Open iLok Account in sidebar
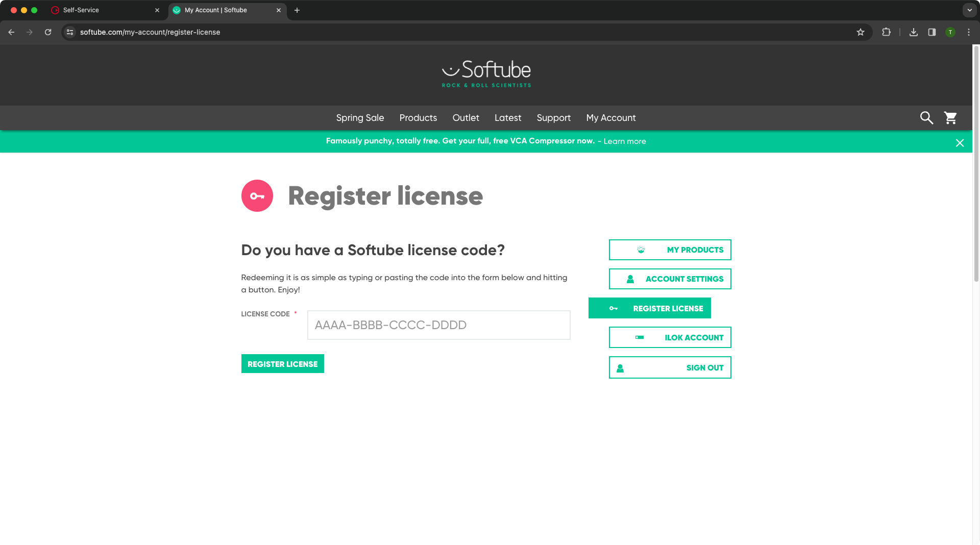 [670, 337]
